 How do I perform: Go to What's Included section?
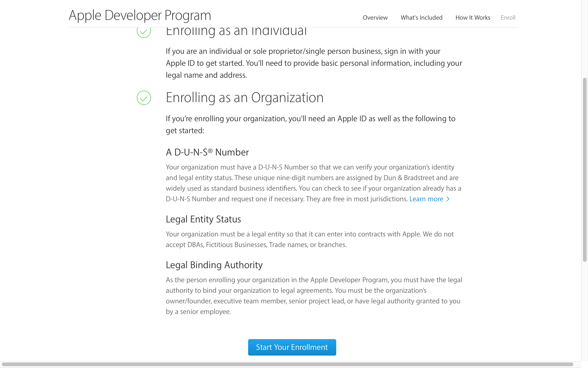(421, 17)
